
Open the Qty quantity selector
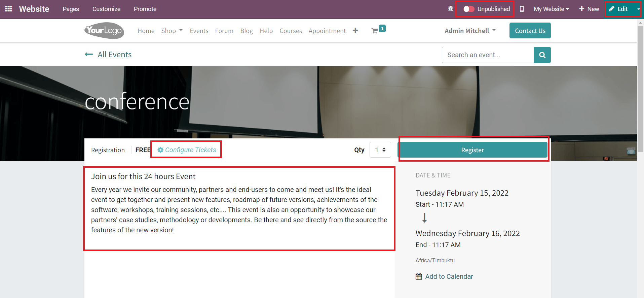tap(380, 150)
